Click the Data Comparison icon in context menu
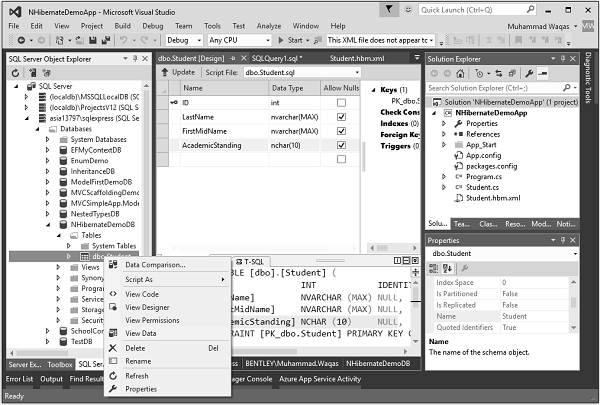This screenshot has width=600, height=405. click(x=113, y=265)
